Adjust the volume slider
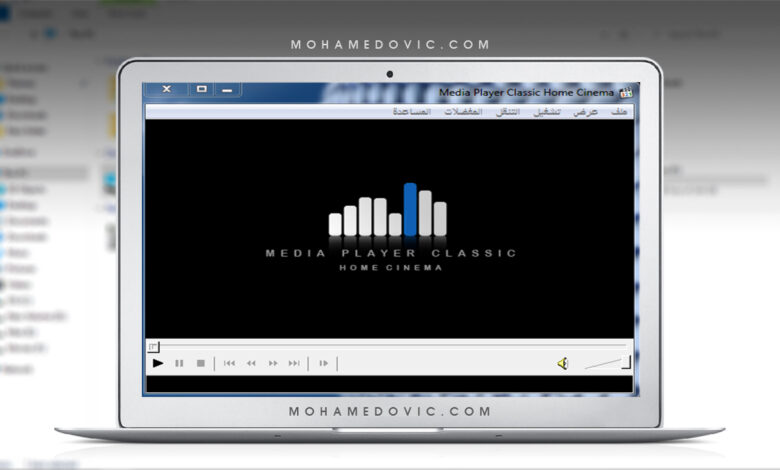This screenshot has height=470, width=780. (607, 363)
